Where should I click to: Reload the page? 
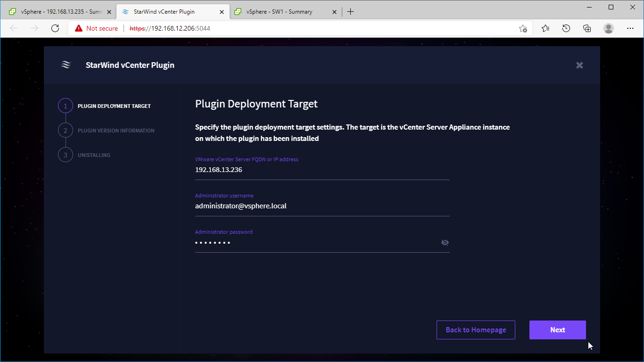pos(55,28)
